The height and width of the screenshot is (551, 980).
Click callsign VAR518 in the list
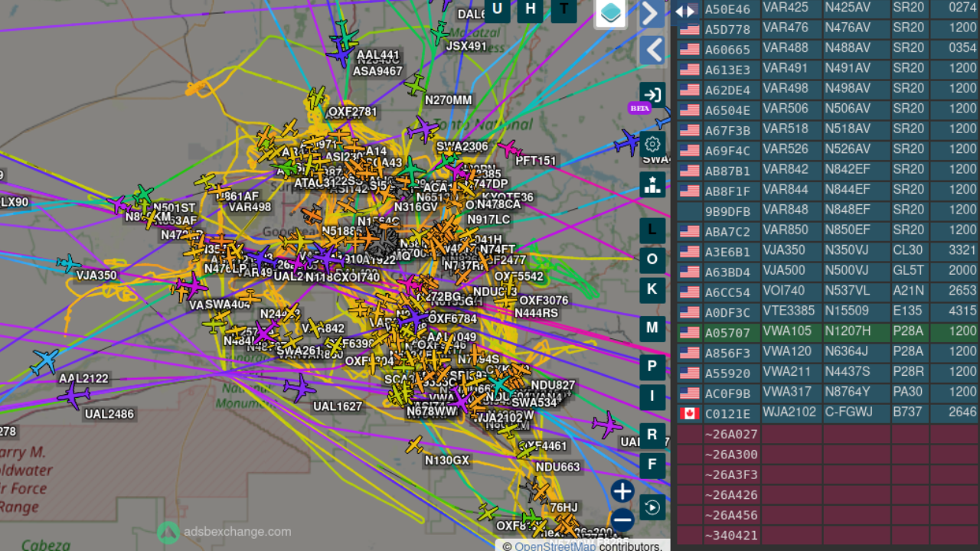coord(786,129)
